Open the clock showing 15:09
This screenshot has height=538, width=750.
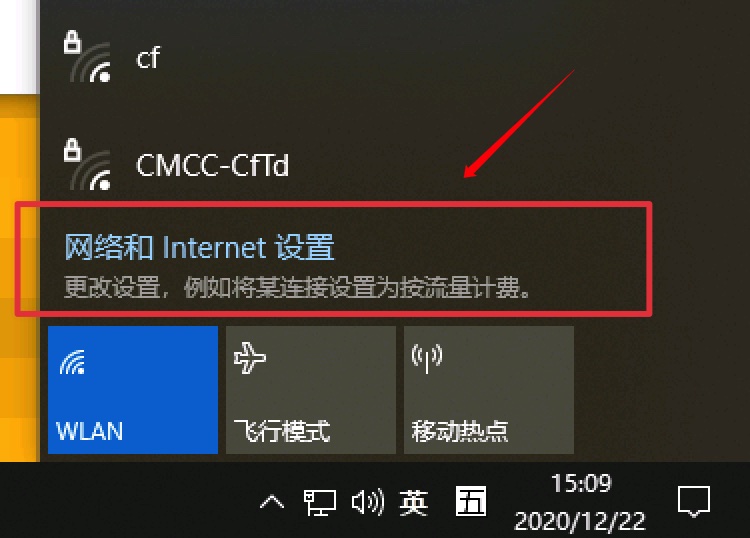click(x=581, y=483)
